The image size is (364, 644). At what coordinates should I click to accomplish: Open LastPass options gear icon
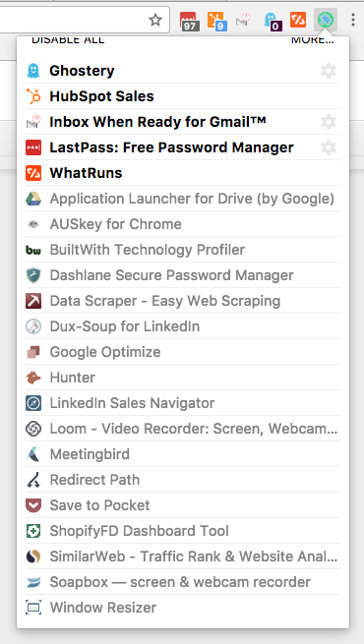point(329,147)
